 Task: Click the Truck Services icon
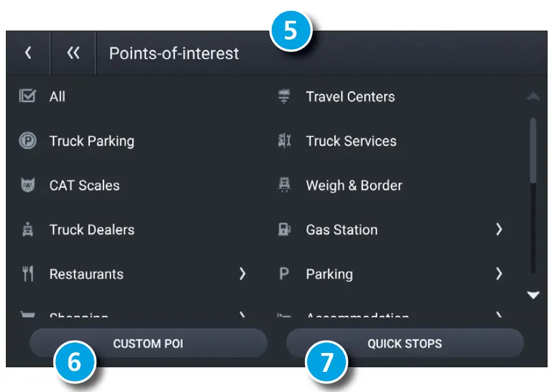pyautogui.click(x=284, y=141)
